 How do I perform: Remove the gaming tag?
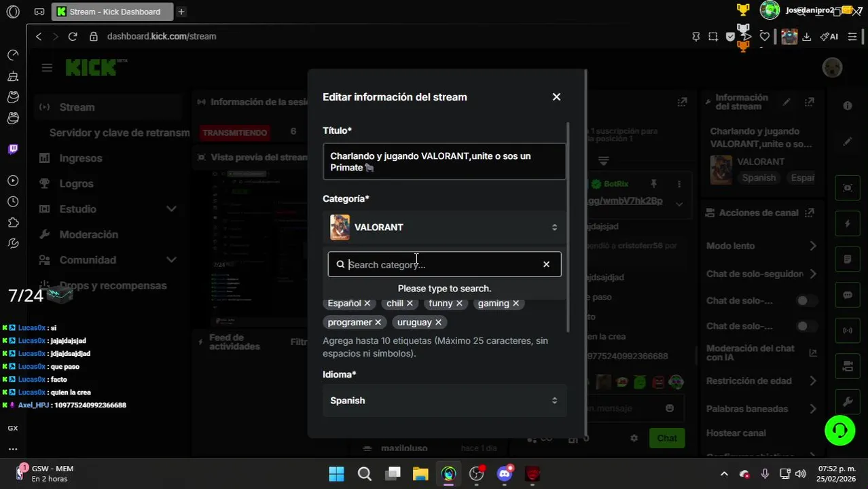point(516,304)
